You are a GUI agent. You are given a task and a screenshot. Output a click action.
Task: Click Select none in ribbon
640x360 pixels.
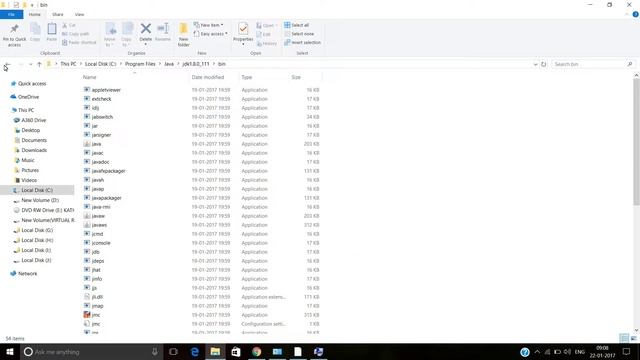pos(299,34)
